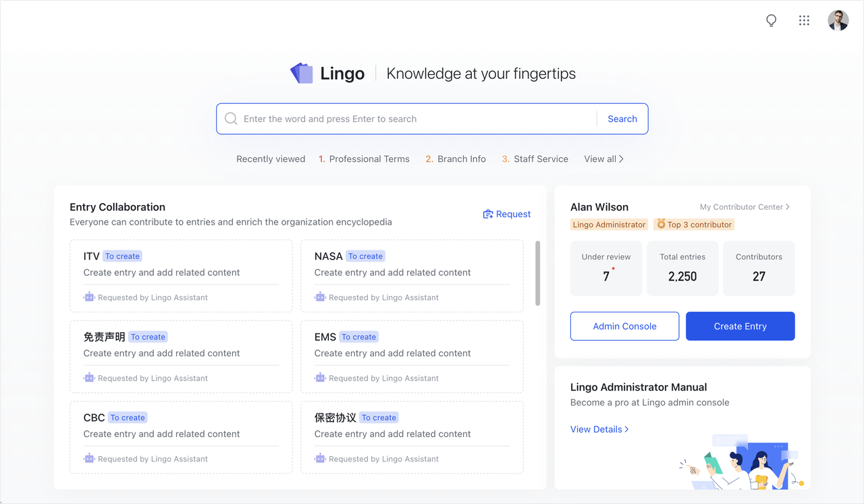
Task: Expand View all next to the shortcuts row
Action: tap(603, 159)
